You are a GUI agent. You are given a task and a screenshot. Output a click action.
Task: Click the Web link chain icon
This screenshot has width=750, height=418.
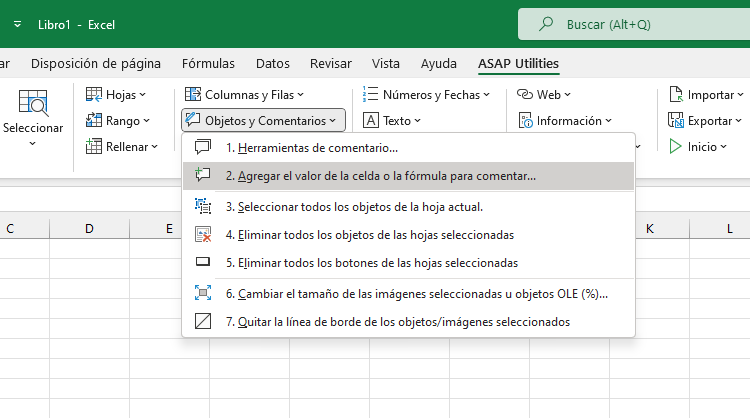click(x=525, y=95)
